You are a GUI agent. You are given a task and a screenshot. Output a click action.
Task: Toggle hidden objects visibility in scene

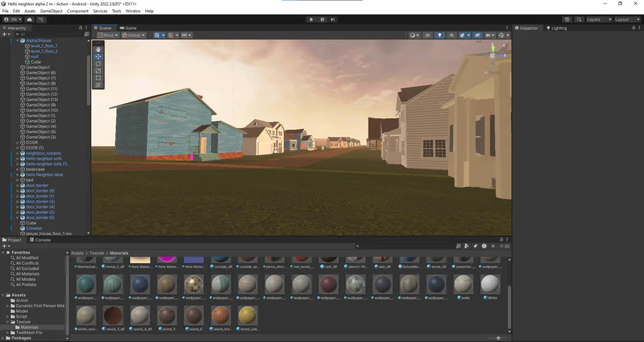477,35
